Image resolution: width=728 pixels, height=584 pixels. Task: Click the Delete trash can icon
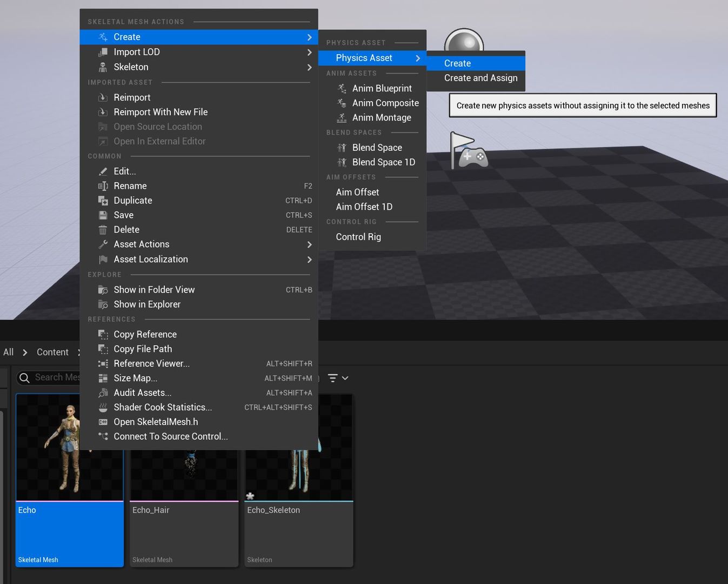[x=103, y=229]
